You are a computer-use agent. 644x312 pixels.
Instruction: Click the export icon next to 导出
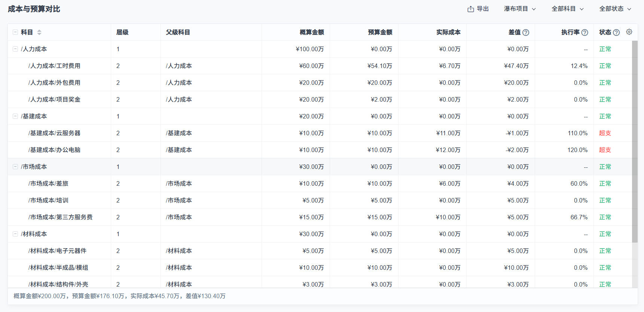471,9
